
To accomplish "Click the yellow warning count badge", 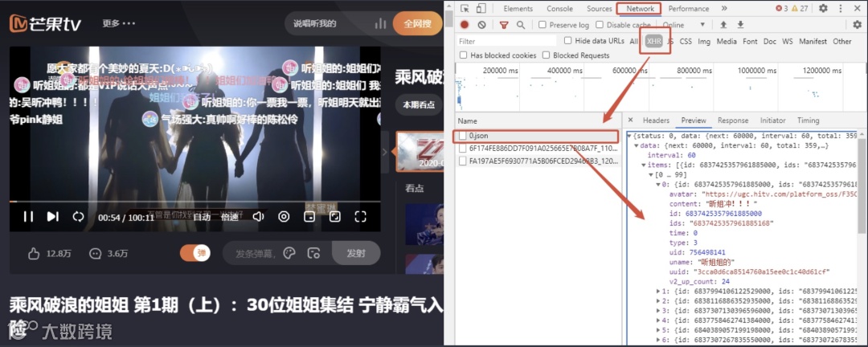I will (x=800, y=8).
